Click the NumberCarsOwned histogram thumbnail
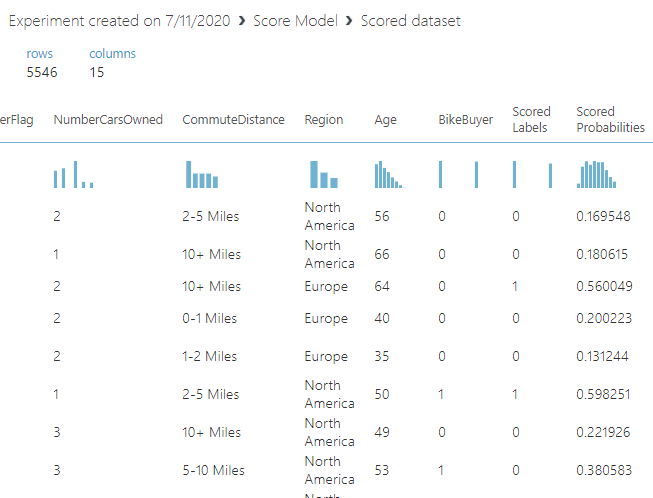Screen dimensions: 653x498 click(74, 176)
